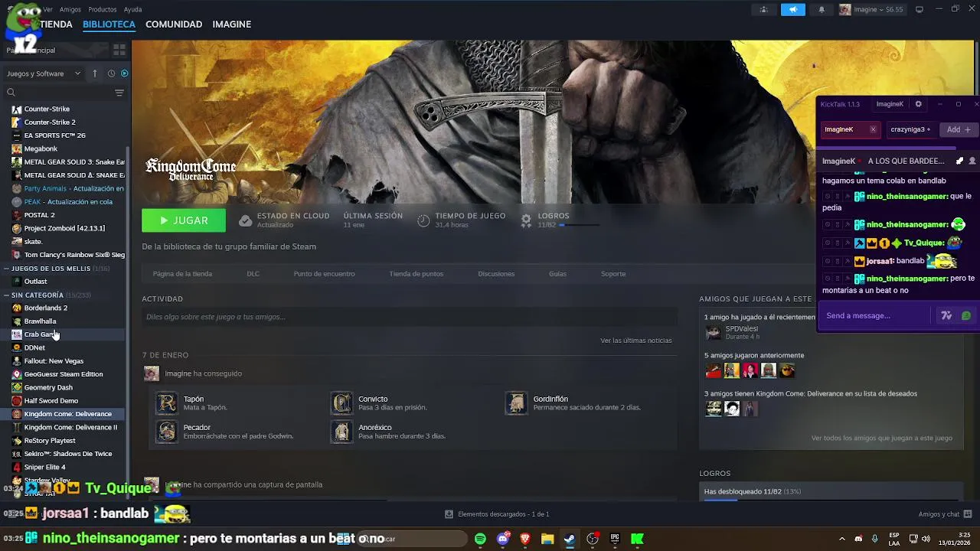Image resolution: width=980 pixels, height=551 pixels.
Task: Select Counter-Strike 2 in the library
Action: [x=49, y=122]
